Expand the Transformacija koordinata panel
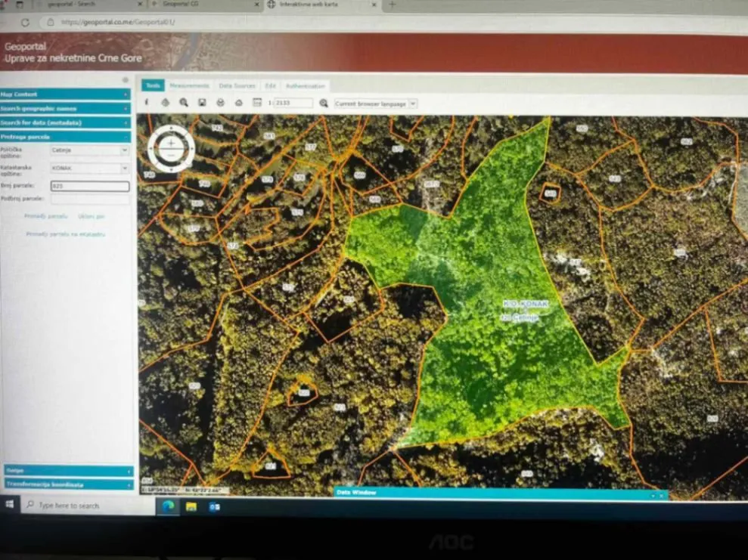Image resolution: width=748 pixels, height=560 pixels. (x=67, y=483)
